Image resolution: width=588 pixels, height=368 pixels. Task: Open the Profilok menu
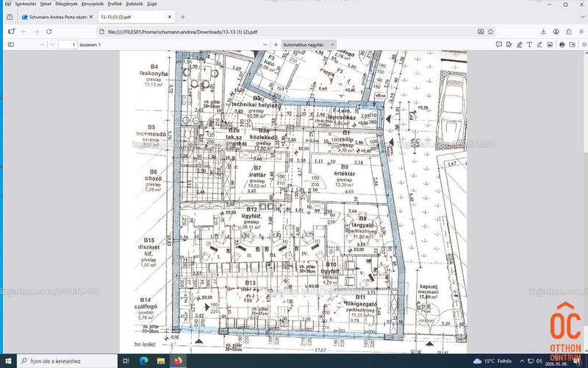(x=115, y=4)
